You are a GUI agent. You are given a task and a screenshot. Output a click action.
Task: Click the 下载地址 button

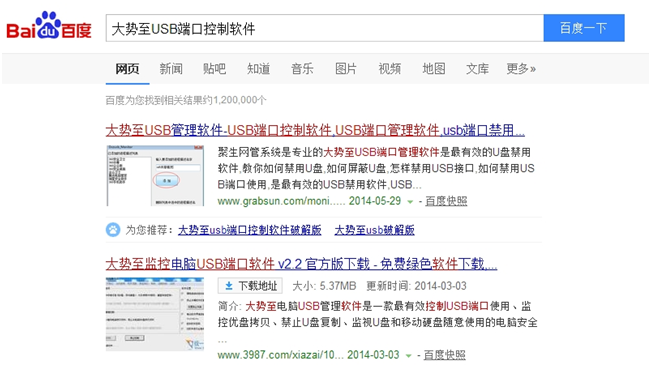[x=250, y=286]
